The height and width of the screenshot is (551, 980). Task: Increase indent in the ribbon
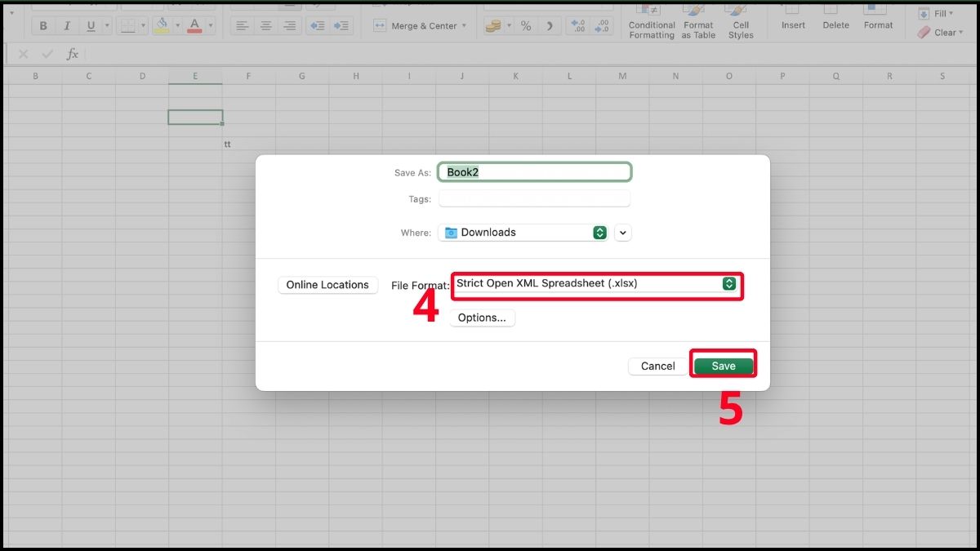pyautogui.click(x=343, y=26)
